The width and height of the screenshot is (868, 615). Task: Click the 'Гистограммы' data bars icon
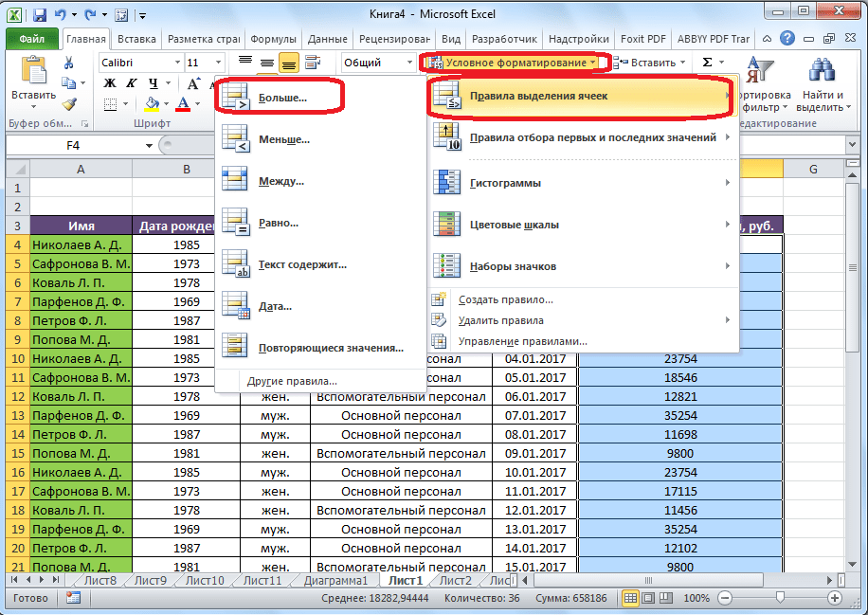click(x=446, y=182)
